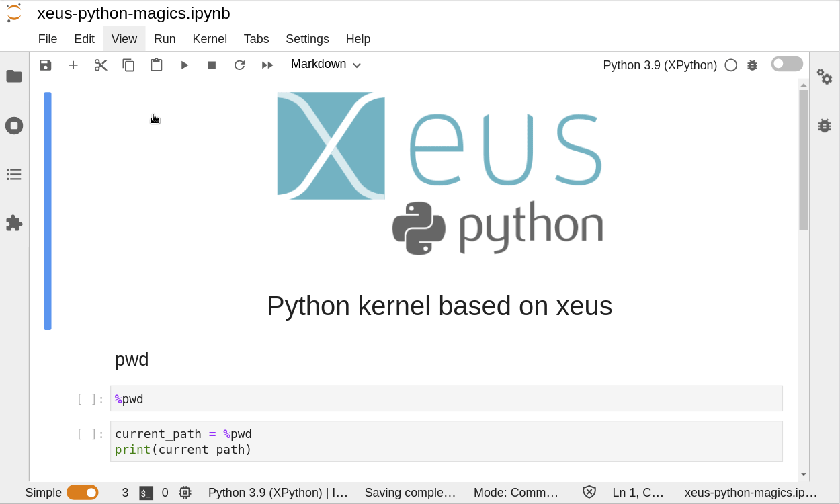Enable the debugger with the bug icon

[752, 65]
